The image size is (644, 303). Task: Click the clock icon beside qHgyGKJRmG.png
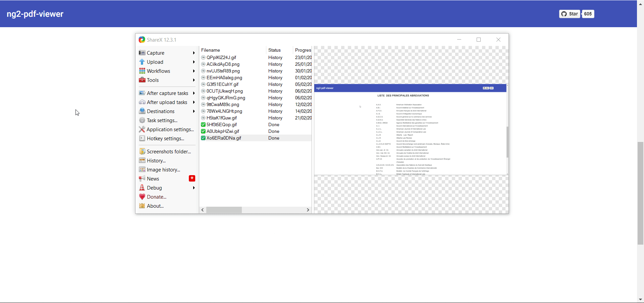pos(203,98)
